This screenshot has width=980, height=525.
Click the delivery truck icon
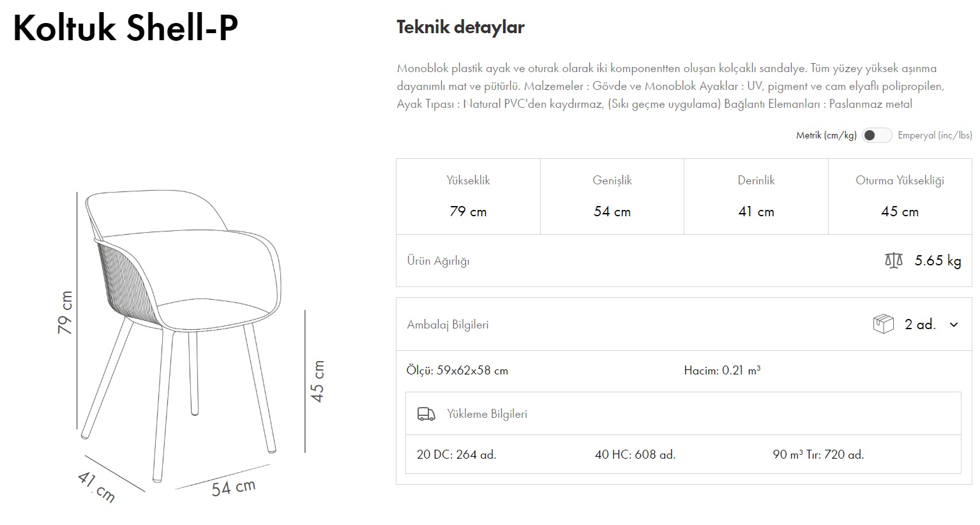pyautogui.click(x=426, y=414)
